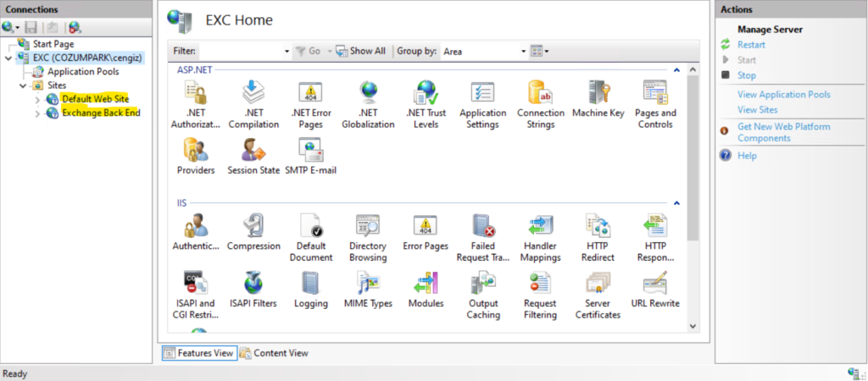The width and height of the screenshot is (868, 381).
Task: Open ISAPI Filters feature
Action: [x=253, y=290]
